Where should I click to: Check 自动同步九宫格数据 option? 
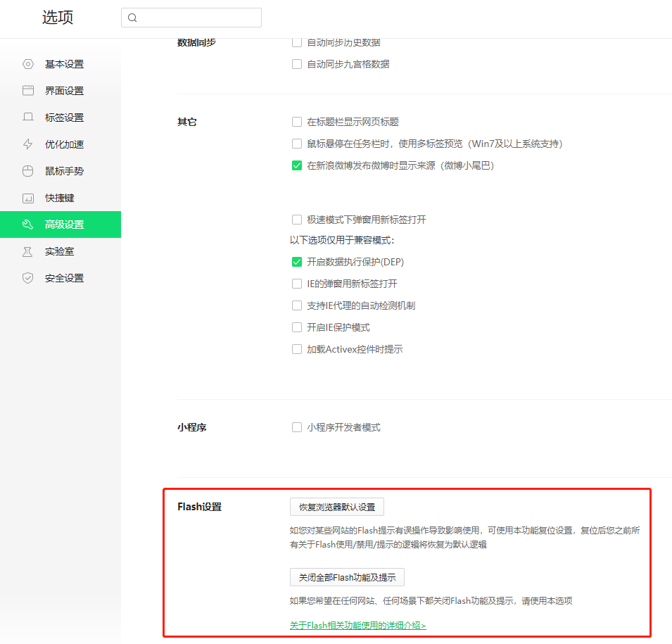pos(296,63)
